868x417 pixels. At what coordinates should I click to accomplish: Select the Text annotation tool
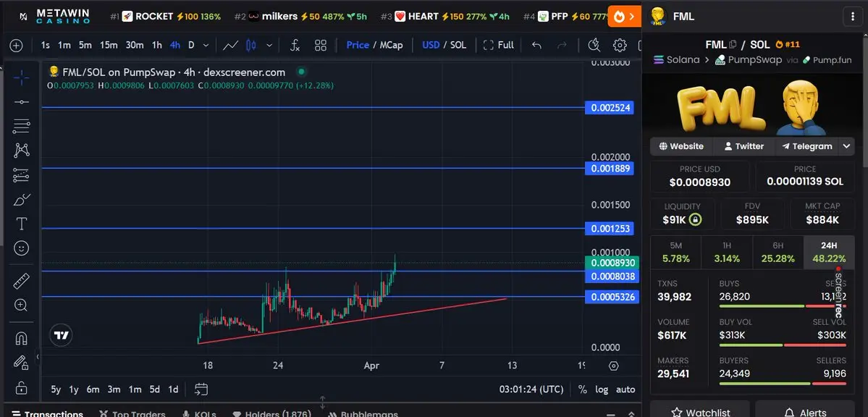[x=21, y=224]
